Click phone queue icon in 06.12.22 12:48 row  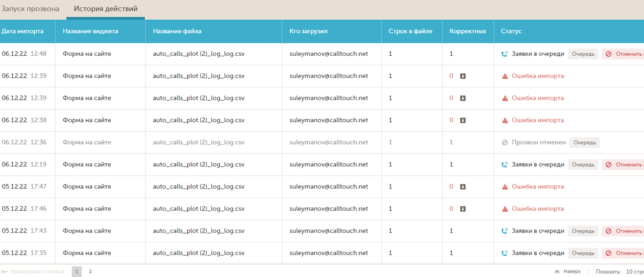tap(505, 54)
